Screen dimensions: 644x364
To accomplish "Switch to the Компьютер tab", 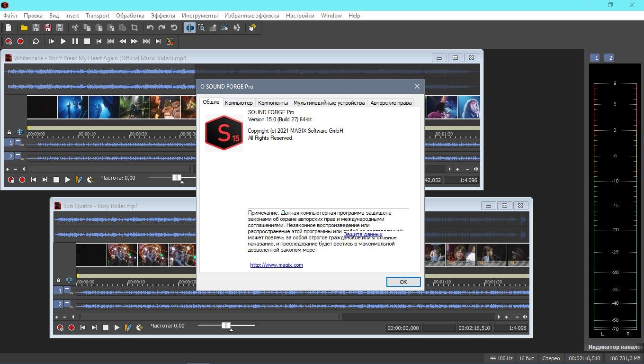I will (x=239, y=103).
